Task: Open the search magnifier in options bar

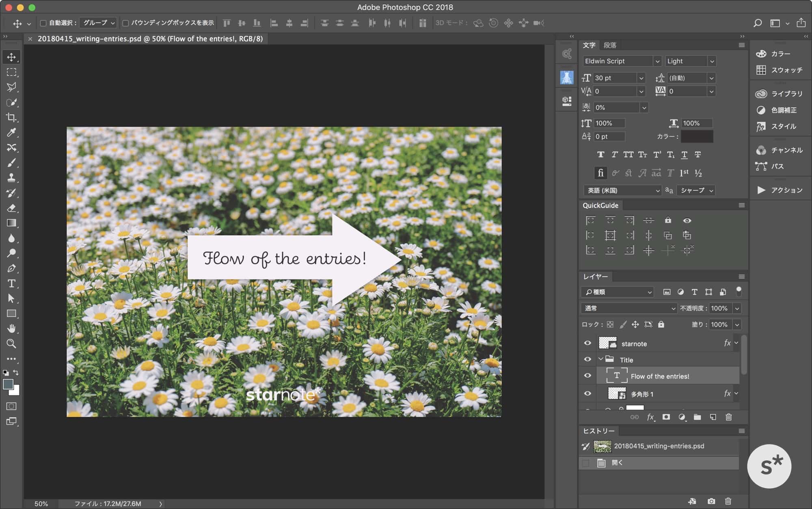Action: pos(757,23)
